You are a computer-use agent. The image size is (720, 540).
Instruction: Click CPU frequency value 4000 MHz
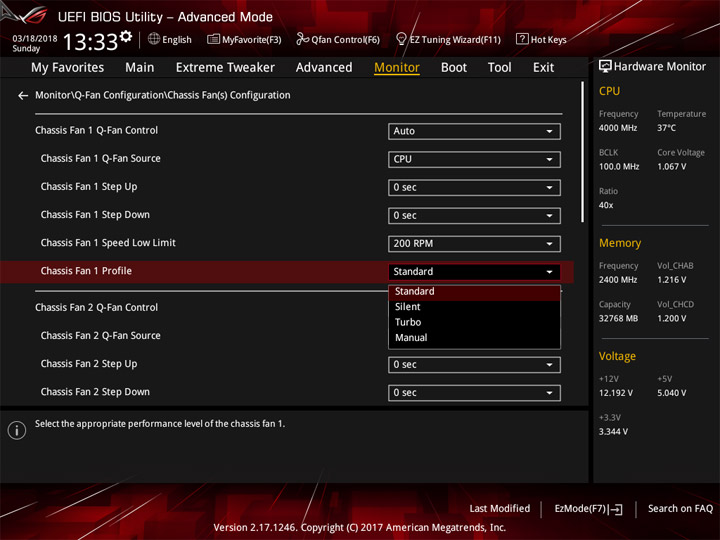618,128
